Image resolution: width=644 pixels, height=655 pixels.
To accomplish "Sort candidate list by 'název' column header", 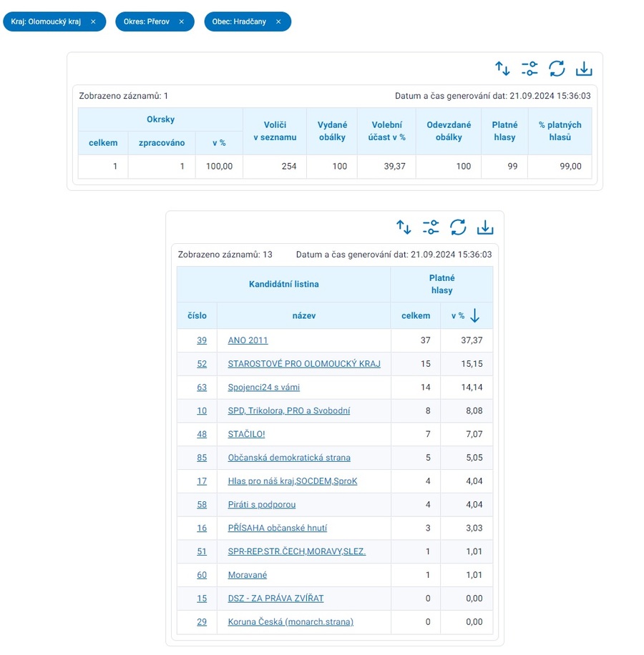I will (303, 316).
